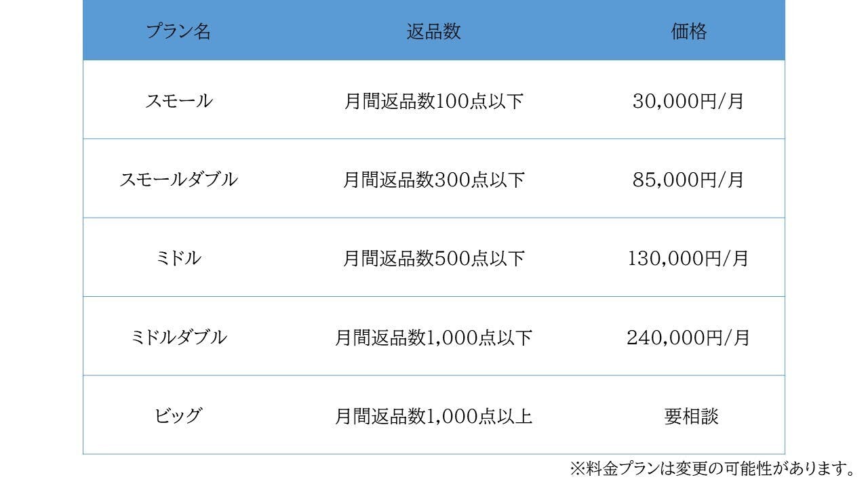Click the プラン名 column header
Viewport: 868px width, 488px height.
tap(178, 32)
